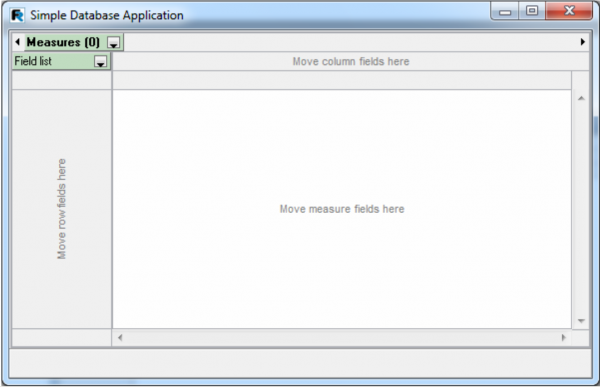Maximize the Simple Database Application window
Screen dimensions: 600x387
[x=532, y=11]
